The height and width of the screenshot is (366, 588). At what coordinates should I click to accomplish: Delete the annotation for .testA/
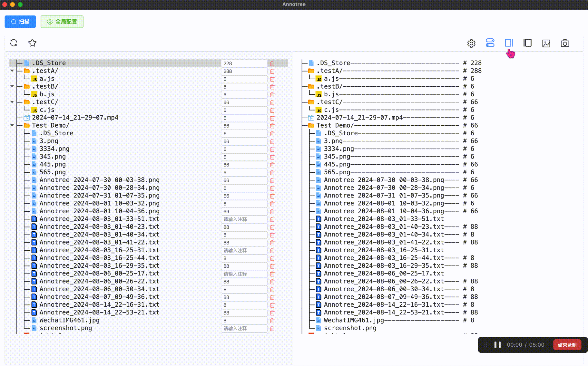(272, 71)
